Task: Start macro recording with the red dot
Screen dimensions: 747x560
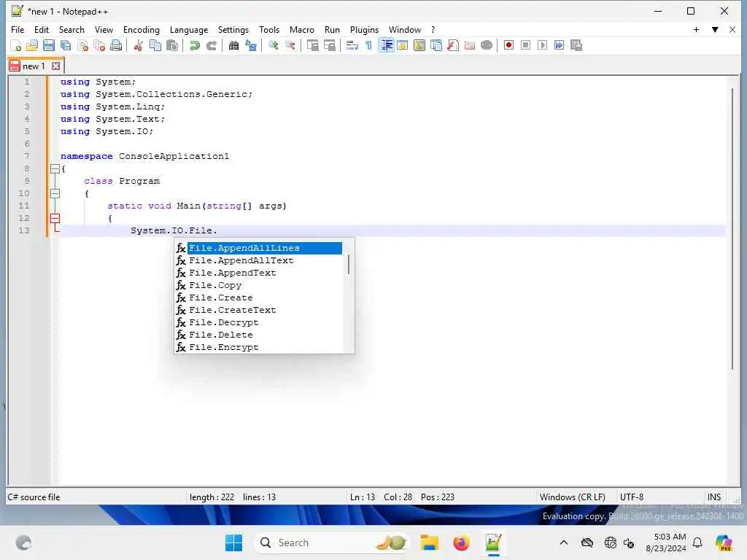Action: point(508,45)
